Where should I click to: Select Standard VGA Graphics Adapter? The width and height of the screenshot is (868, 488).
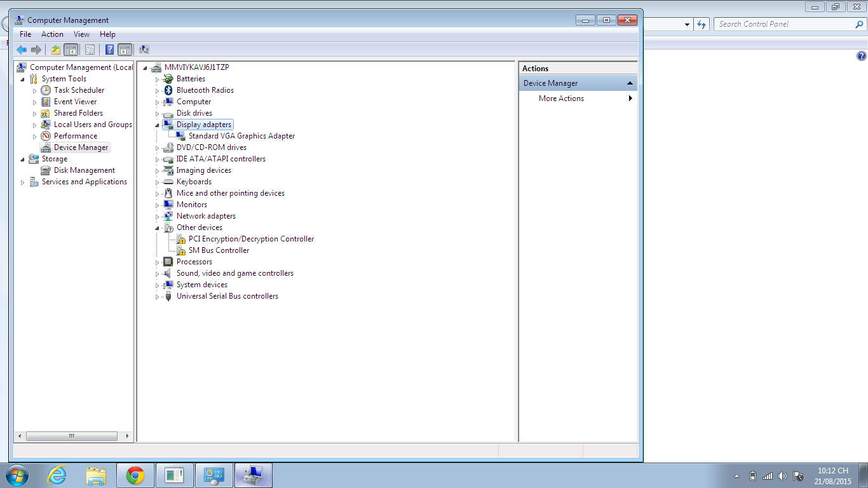[x=241, y=136]
